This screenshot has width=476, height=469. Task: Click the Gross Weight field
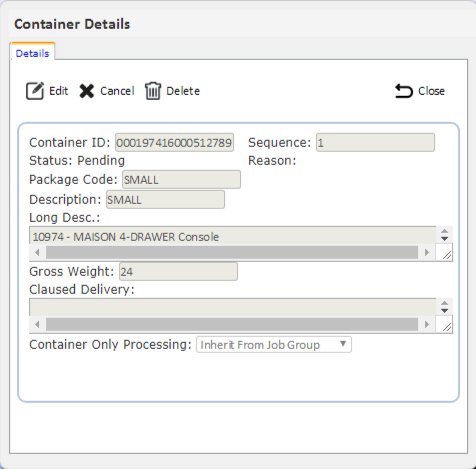[x=178, y=271]
